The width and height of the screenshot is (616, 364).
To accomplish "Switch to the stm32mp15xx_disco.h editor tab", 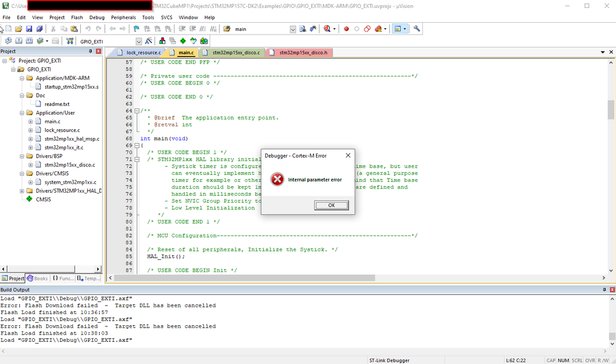I will pyautogui.click(x=300, y=52).
